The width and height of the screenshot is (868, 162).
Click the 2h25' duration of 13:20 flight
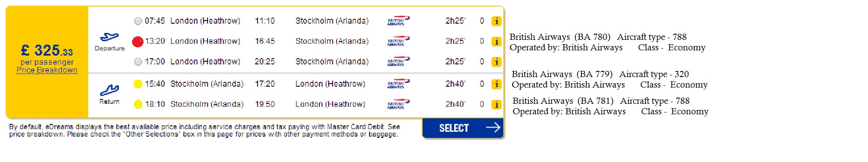coord(455,41)
